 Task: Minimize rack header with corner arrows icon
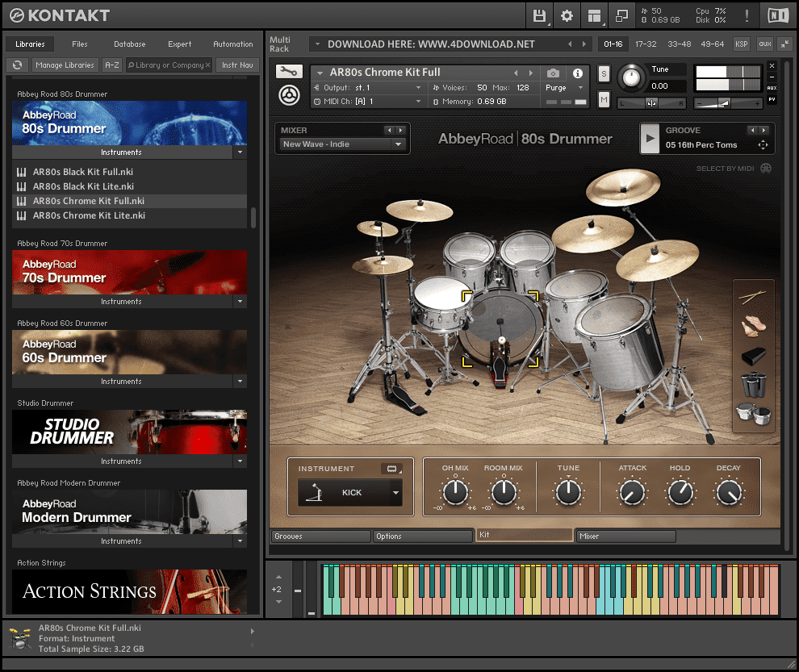785,44
